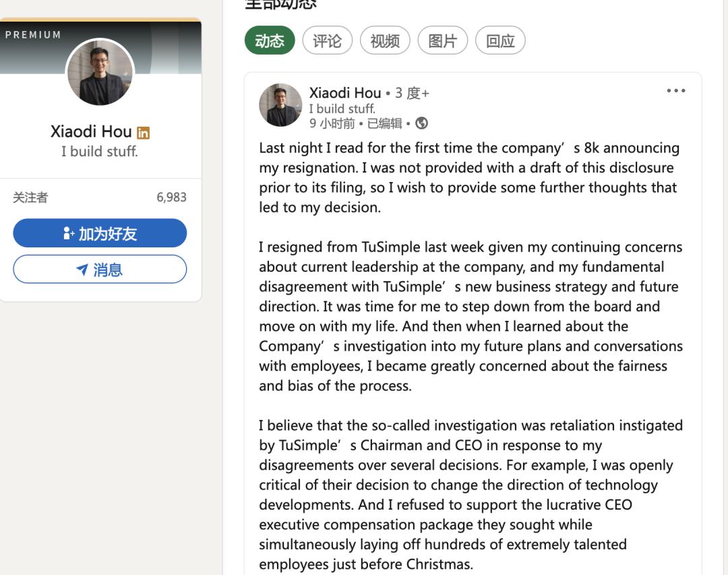Open the 回应 filter tab
Image resolution: width=728 pixels, height=575 pixels.
(500, 41)
